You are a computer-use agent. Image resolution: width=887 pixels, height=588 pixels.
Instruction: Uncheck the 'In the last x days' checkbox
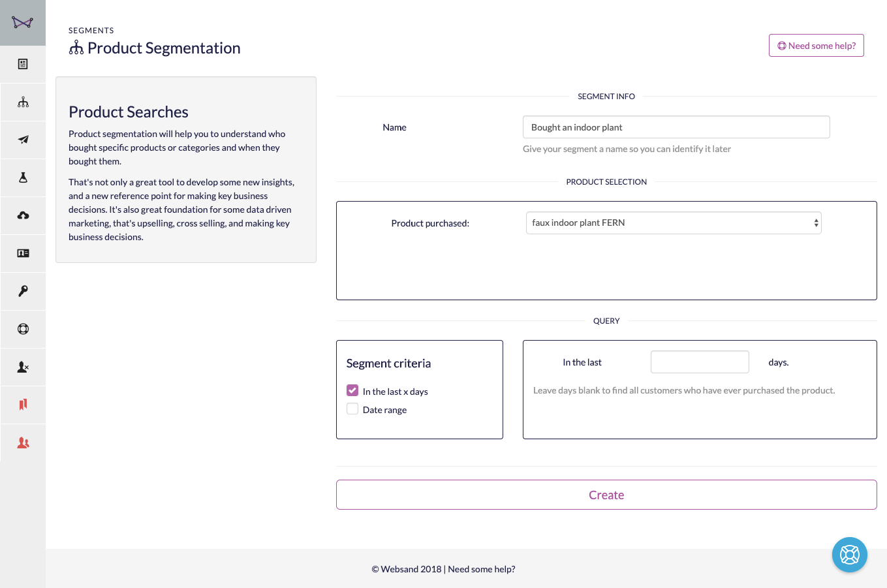click(x=352, y=390)
